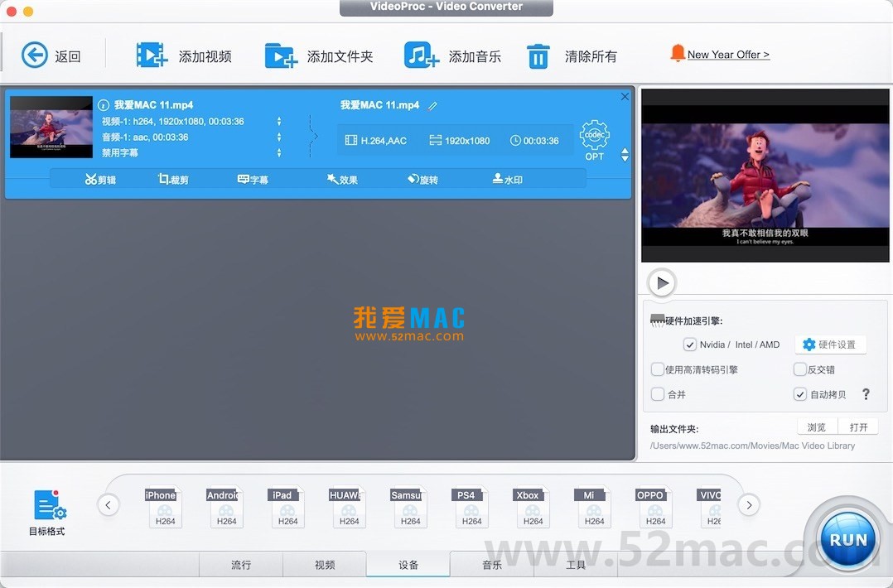Select the iPad H264 preset

point(287,507)
